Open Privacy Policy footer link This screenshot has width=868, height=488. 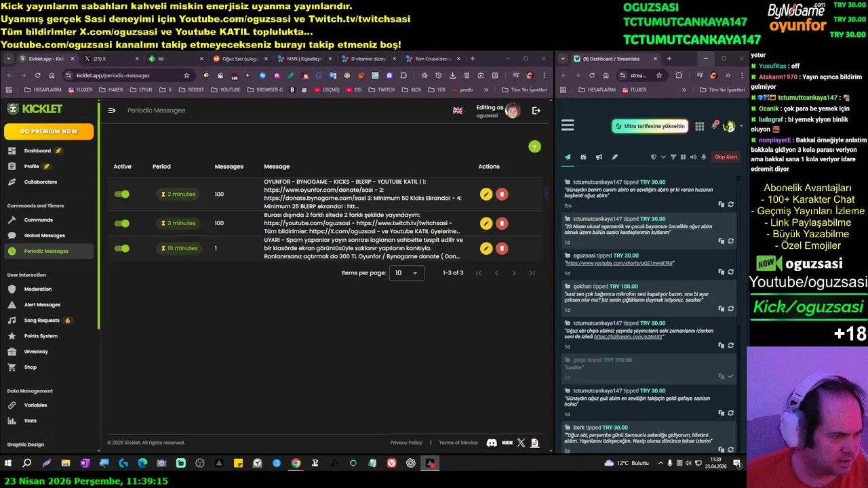[406, 443]
